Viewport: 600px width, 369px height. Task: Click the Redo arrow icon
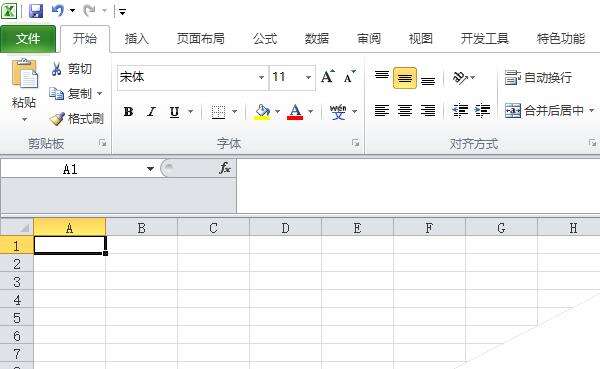pos(90,11)
